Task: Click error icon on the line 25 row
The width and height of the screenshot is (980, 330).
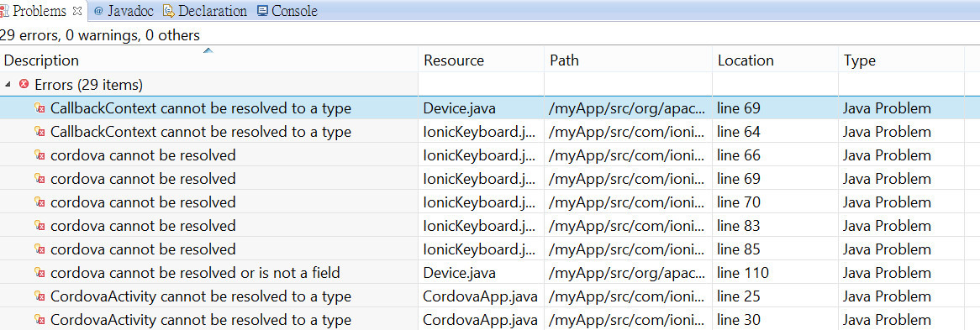Action: tap(40, 296)
